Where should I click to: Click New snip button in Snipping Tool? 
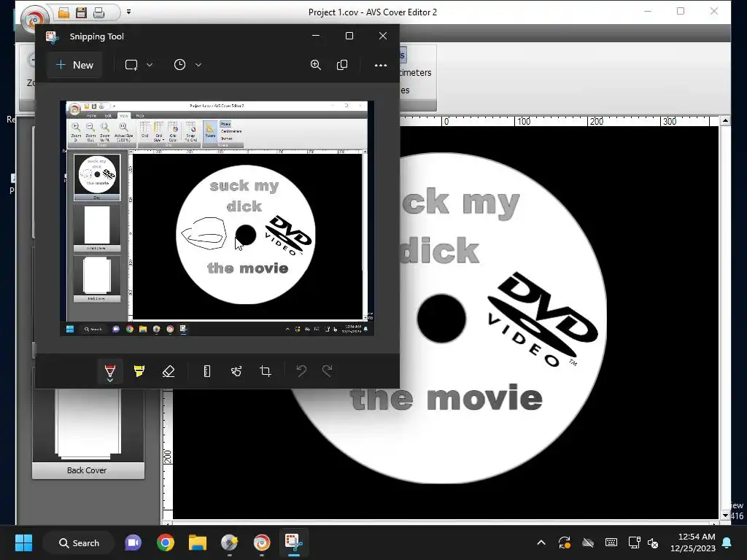point(75,65)
